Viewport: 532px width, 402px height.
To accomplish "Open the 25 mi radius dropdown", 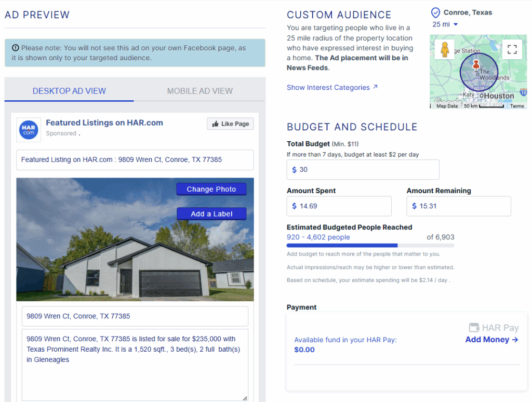I will pyautogui.click(x=445, y=24).
